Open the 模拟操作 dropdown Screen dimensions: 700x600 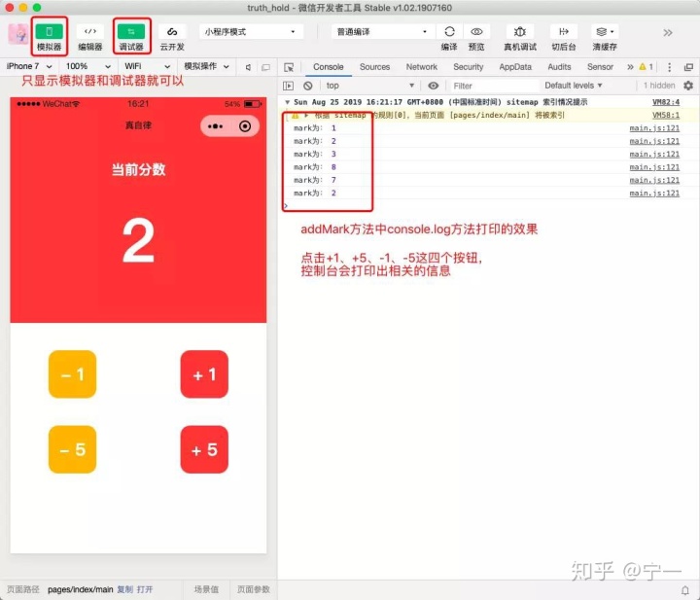(x=206, y=66)
